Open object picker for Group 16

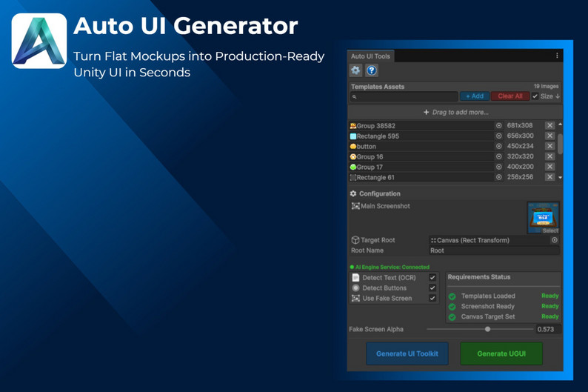pyautogui.click(x=498, y=156)
